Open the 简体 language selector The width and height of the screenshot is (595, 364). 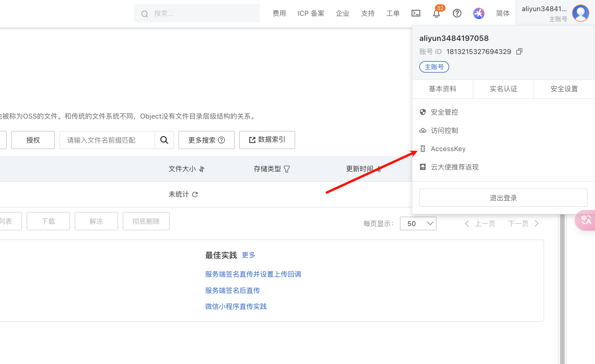point(503,13)
